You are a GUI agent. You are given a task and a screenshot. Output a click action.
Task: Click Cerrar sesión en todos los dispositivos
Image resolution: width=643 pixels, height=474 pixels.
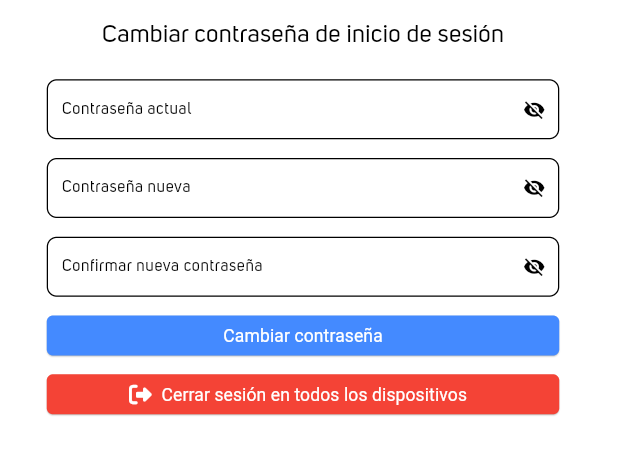(313, 395)
